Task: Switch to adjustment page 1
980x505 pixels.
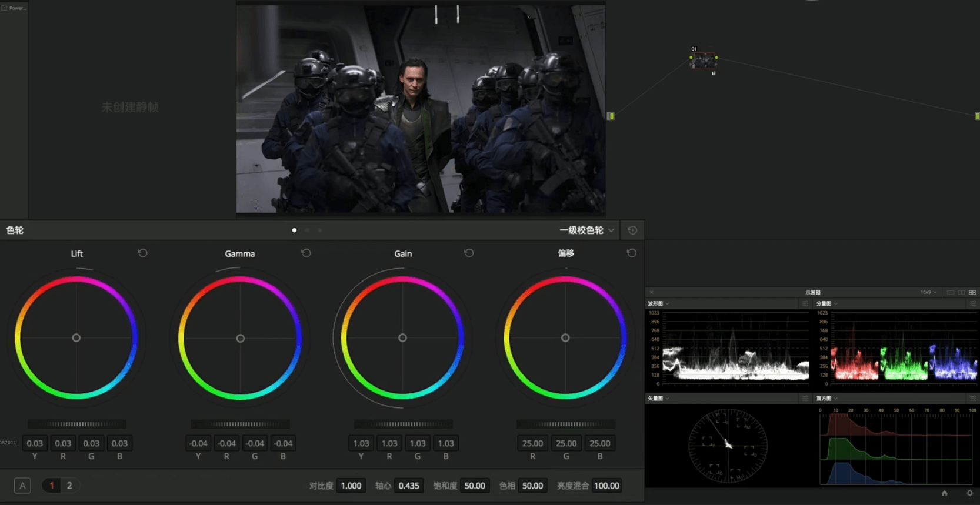Action: tap(52, 486)
